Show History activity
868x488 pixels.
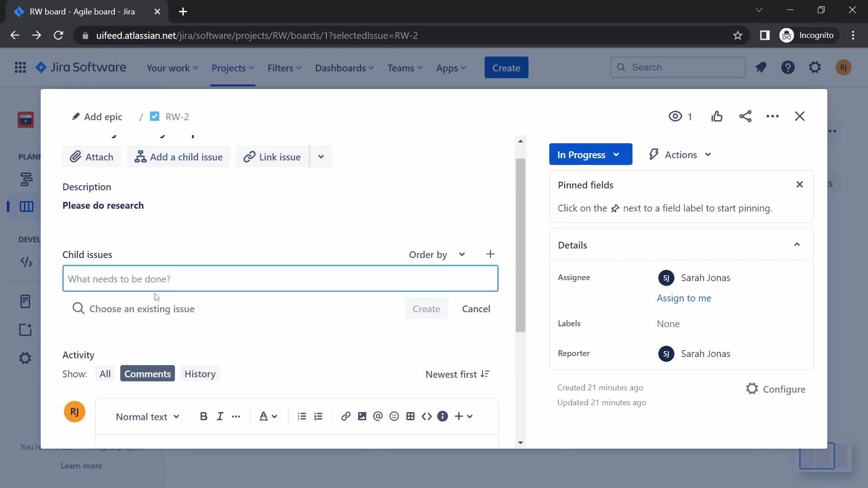(200, 374)
